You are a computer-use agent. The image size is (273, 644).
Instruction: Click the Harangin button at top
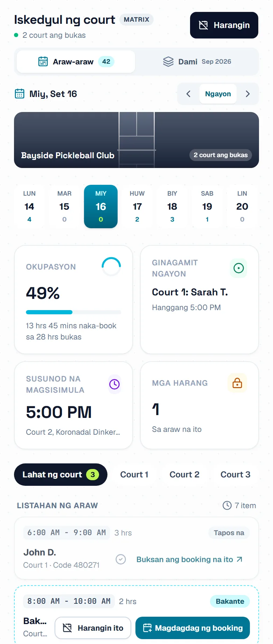[x=224, y=25]
